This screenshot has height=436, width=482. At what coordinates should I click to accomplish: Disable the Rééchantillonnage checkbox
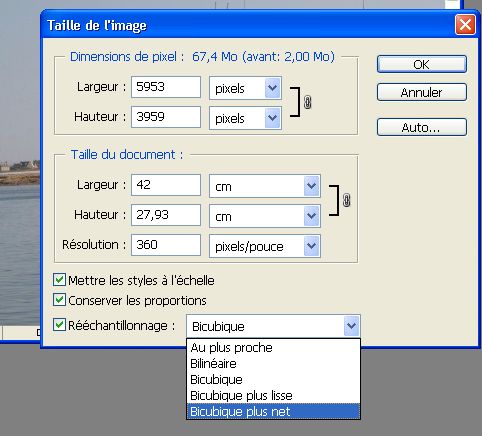pyautogui.click(x=59, y=325)
